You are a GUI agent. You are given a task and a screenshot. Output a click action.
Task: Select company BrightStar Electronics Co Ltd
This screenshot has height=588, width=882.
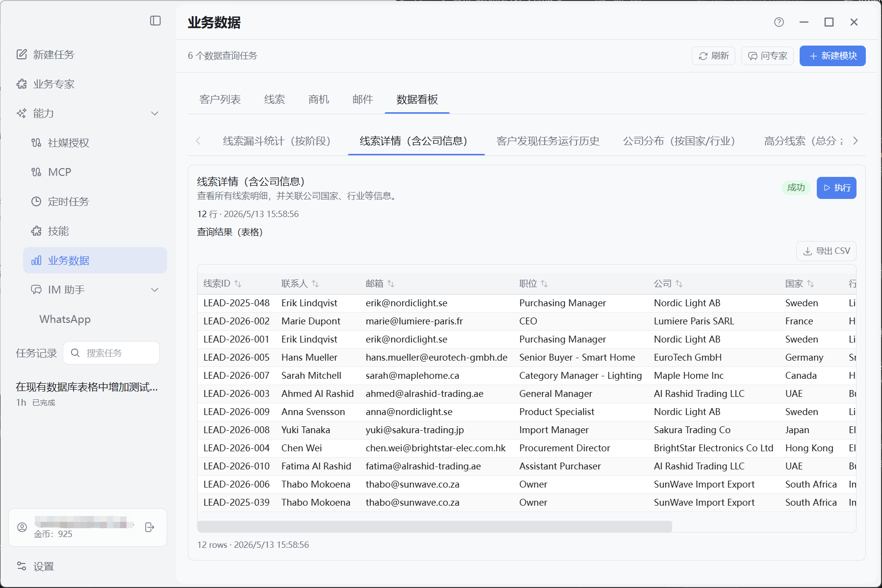click(713, 448)
